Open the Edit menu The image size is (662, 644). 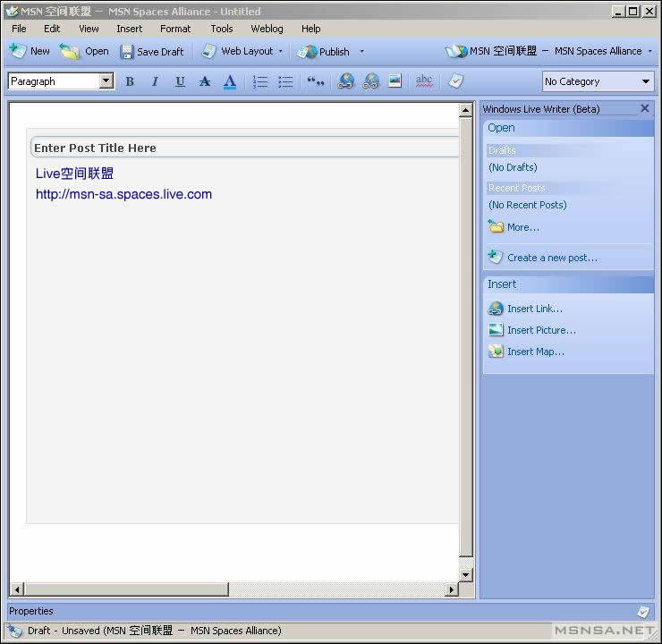[x=52, y=29]
